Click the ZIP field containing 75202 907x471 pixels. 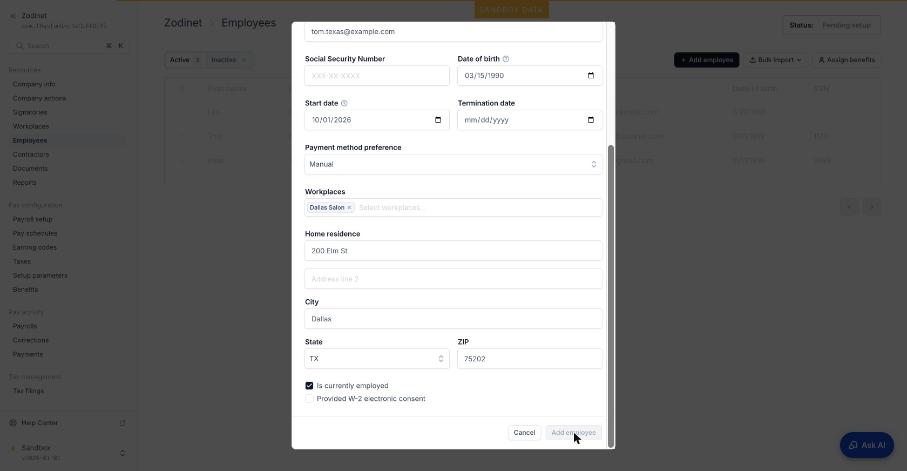[529, 359]
